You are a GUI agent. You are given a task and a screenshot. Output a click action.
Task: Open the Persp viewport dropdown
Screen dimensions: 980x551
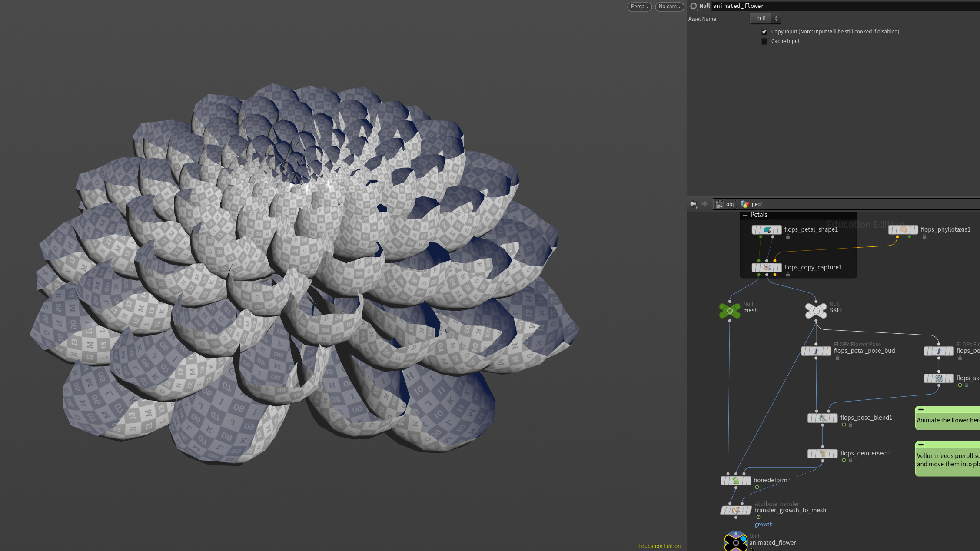(639, 7)
